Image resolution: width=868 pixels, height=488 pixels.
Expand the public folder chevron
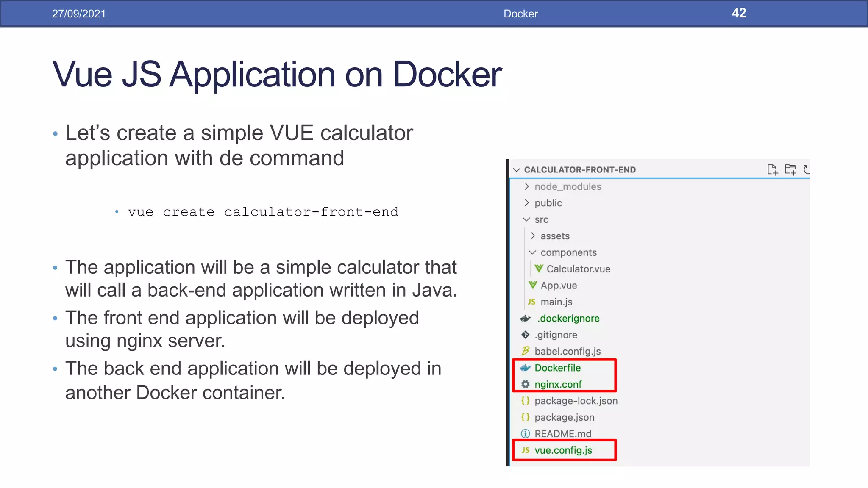[526, 203]
